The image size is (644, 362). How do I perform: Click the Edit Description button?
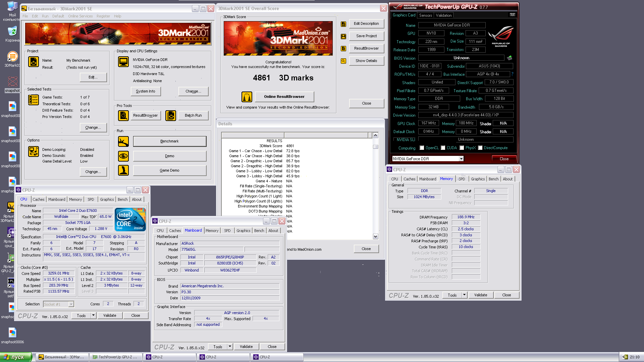(366, 24)
